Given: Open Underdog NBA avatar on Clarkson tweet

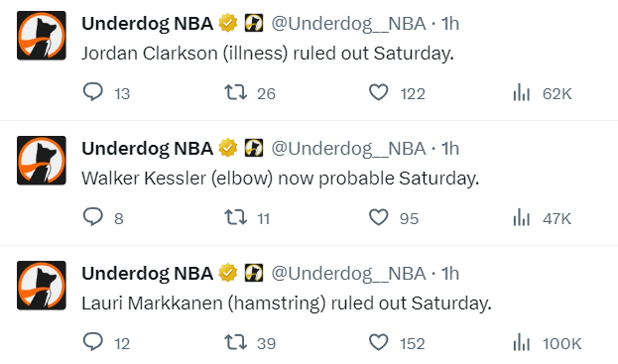Looking at the screenshot, I should coord(42,36).
